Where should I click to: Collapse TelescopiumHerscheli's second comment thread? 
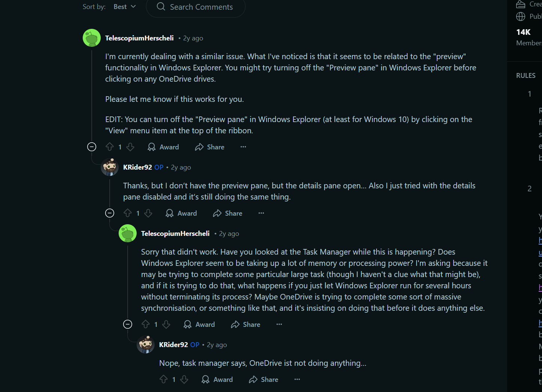[x=128, y=324]
